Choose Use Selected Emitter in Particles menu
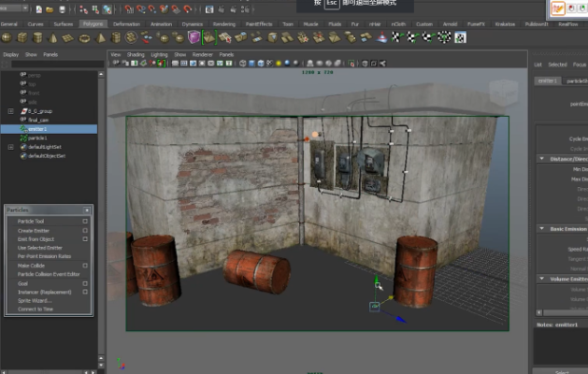Viewport: 588px width, 374px height. [40, 248]
